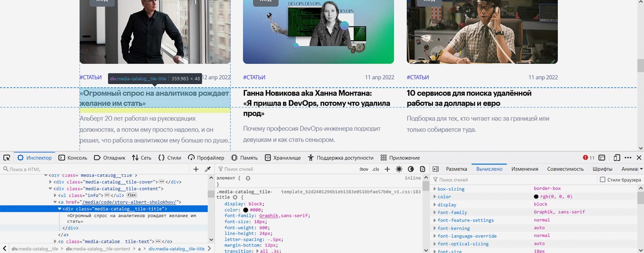Screen dimensions: 644x253
Task: Expand the display computed property
Action: tap(434, 204)
